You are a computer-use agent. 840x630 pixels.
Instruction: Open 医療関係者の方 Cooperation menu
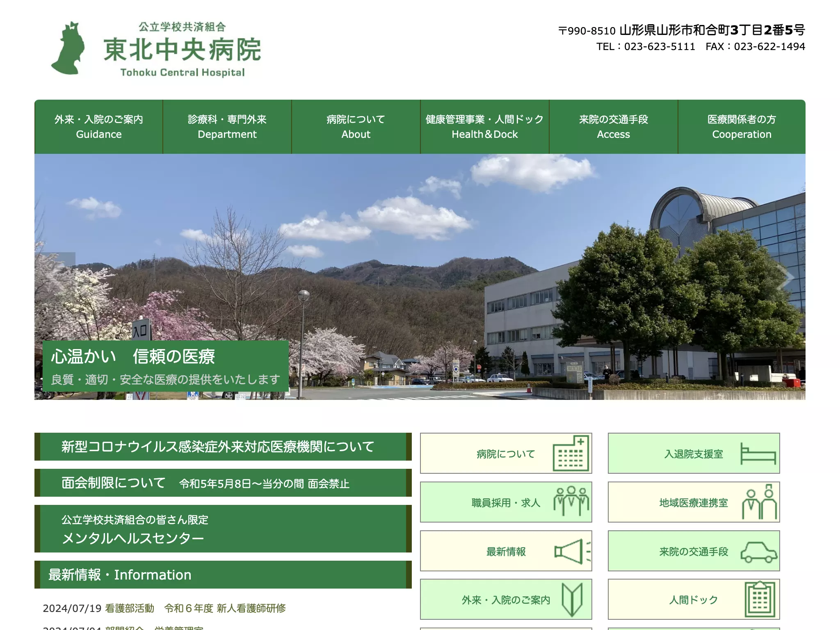point(742,127)
